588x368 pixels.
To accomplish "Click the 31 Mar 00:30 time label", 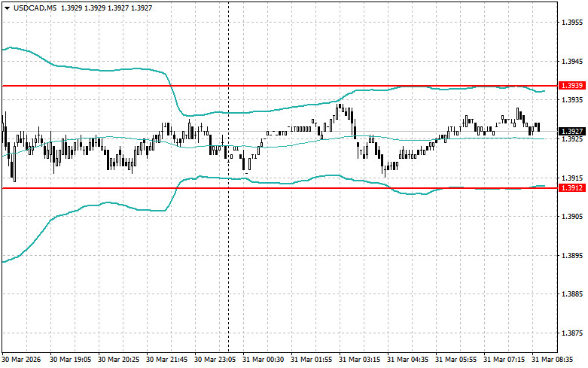I will 264,360.
